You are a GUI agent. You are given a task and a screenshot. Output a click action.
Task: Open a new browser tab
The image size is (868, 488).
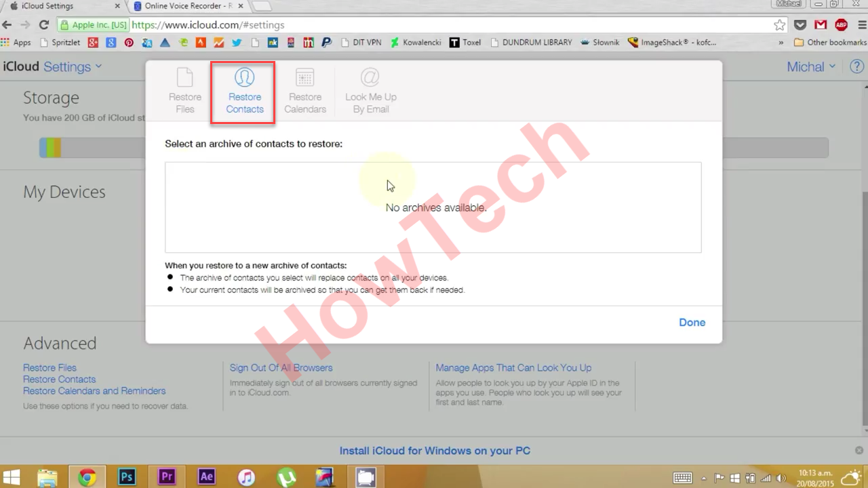click(262, 6)
